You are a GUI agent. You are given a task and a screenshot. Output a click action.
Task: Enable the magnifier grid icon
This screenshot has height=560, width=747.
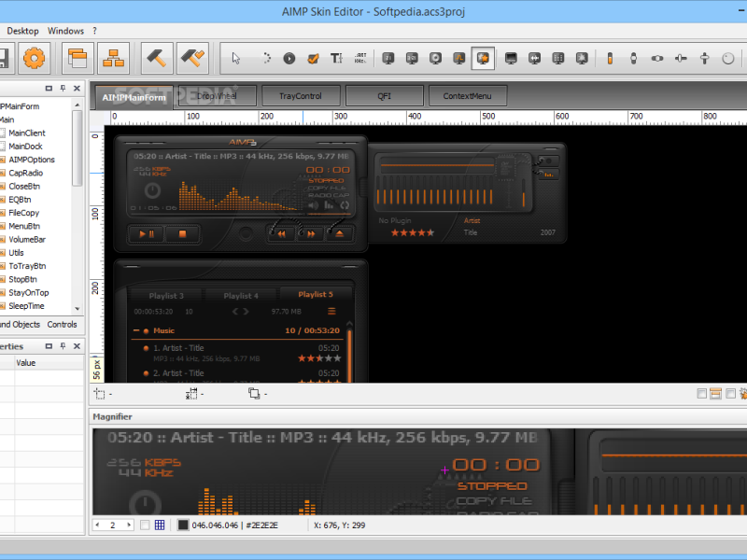[160, 525]
